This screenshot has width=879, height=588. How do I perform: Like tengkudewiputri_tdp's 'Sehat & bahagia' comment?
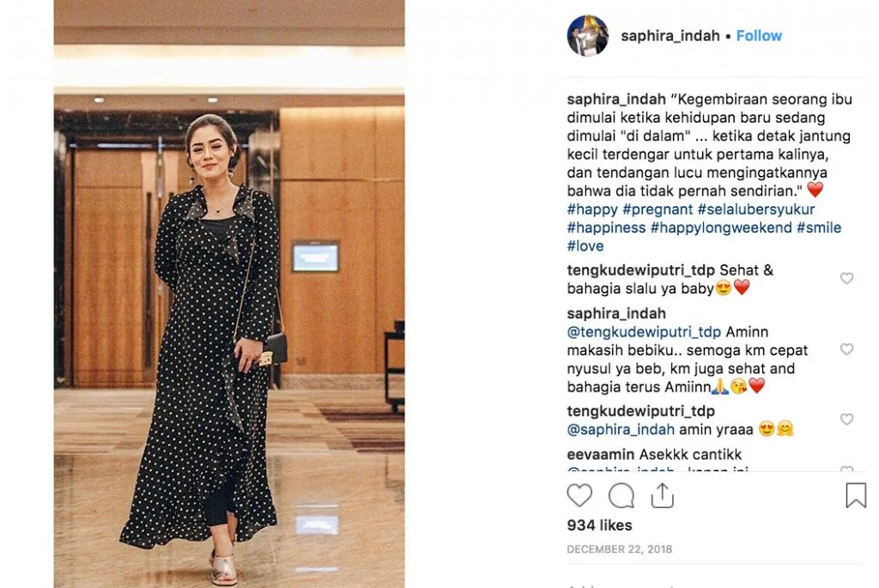pyautogui.click(x=846, y=279)
